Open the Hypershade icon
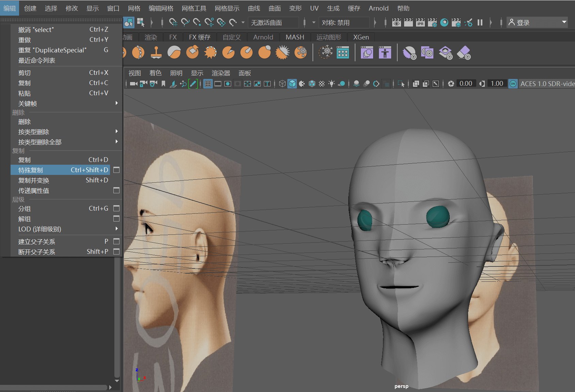The width and height of the screenshot is (575, 392). (444, 22)
